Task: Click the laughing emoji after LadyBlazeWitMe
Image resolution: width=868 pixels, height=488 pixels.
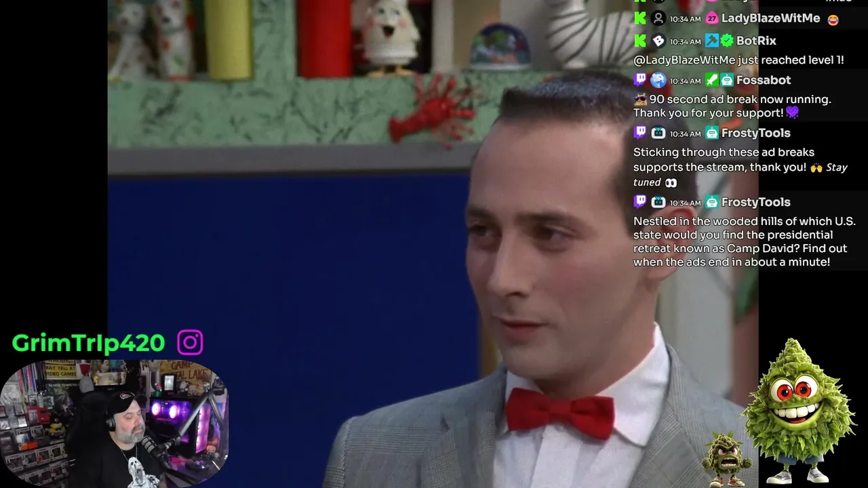Action: (x=833, y=20)
